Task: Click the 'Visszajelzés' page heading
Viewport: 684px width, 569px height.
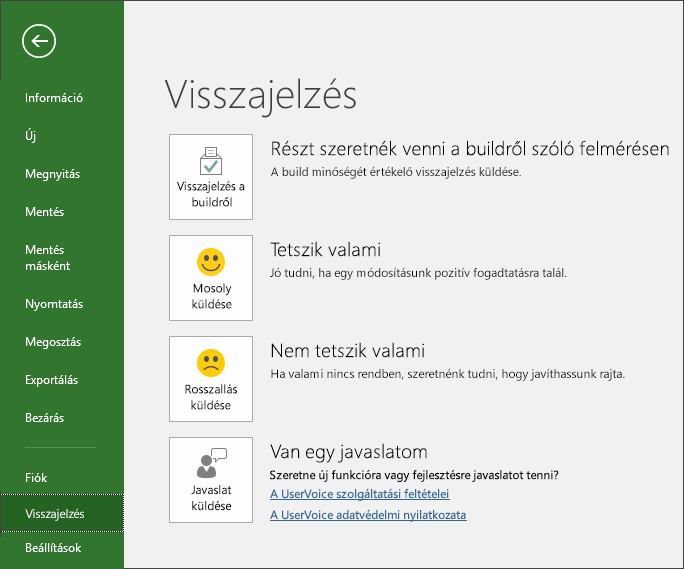Action: (x=260, y=96)
